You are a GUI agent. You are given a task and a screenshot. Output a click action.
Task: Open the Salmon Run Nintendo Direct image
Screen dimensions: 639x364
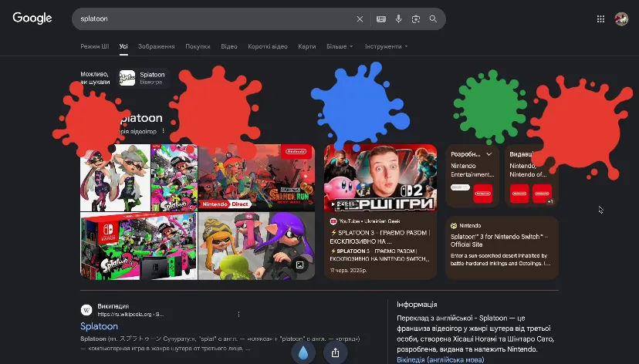click(x=256, y=178)
